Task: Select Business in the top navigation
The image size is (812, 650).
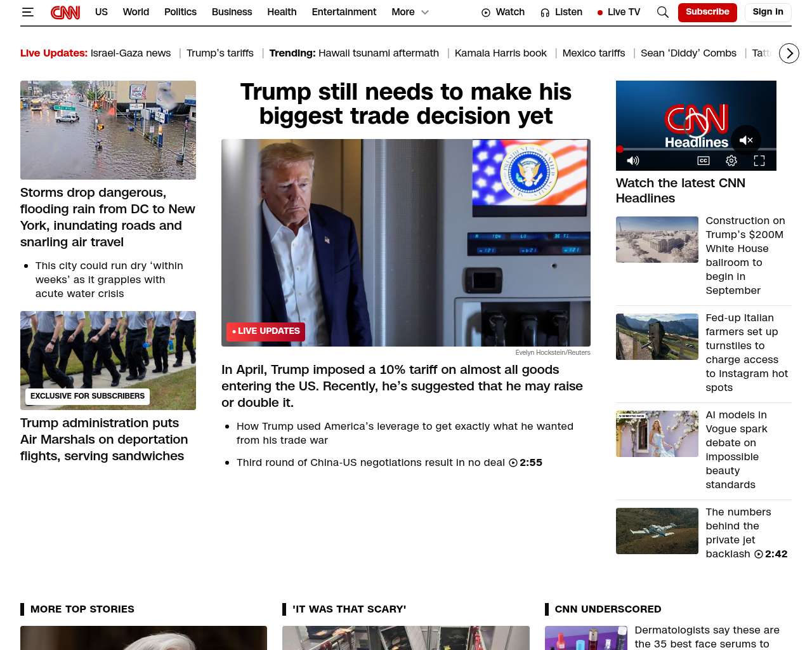Action: click(232, 12)
